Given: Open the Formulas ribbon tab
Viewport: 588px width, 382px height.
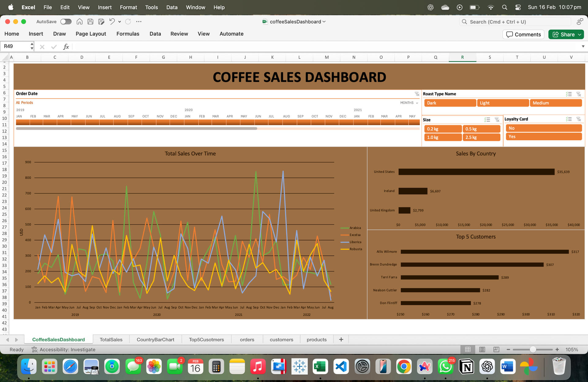Looking at the screenshot, I should pyautogui.click(x=128, y=34).
